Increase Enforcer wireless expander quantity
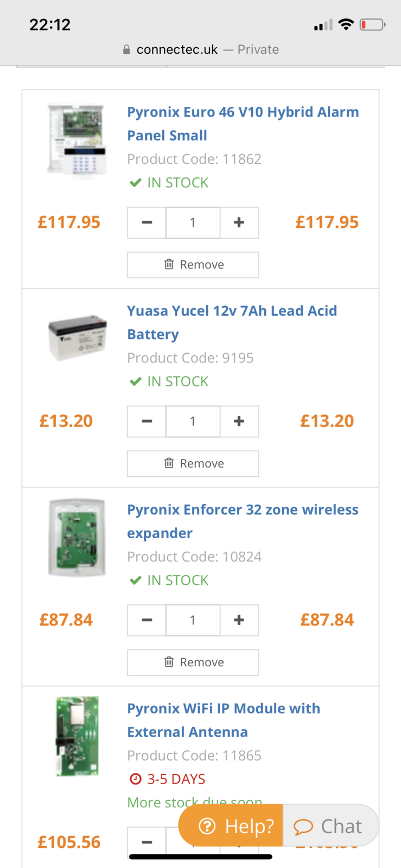The height and width of the screenshot is (868, 401). [x=239, y=620]
